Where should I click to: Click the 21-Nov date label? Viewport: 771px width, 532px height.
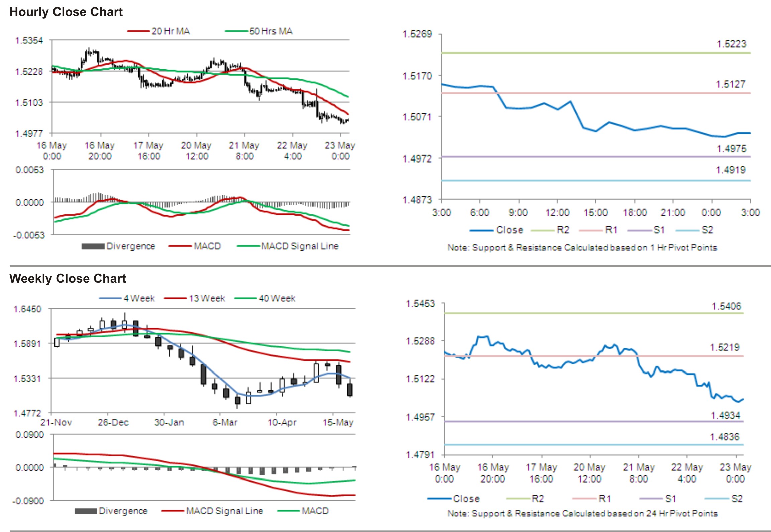56,423
